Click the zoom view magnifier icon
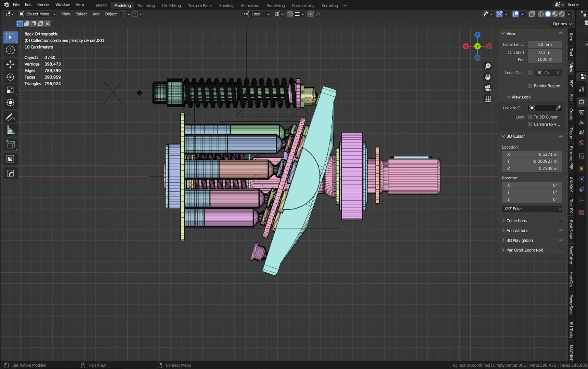 [x=487, y=66]
